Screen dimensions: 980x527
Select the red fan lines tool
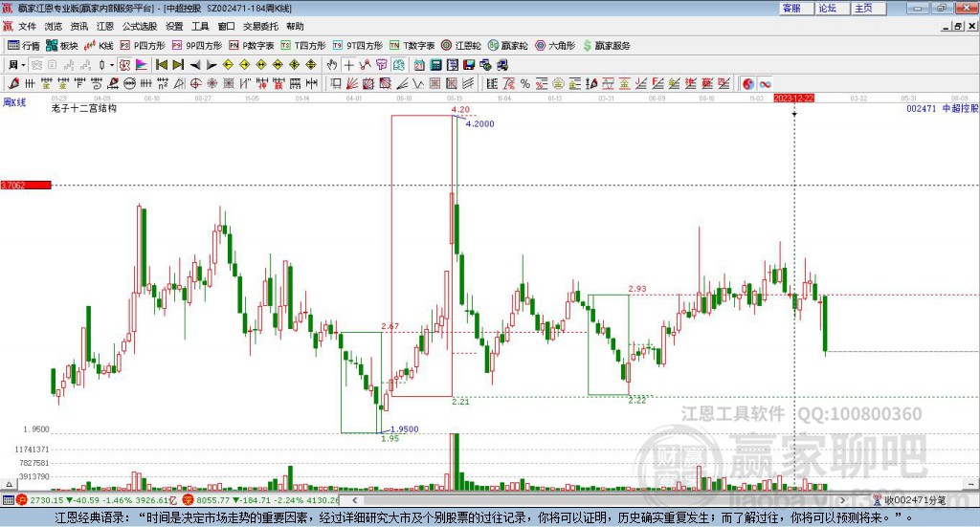[x=352, y=83]
